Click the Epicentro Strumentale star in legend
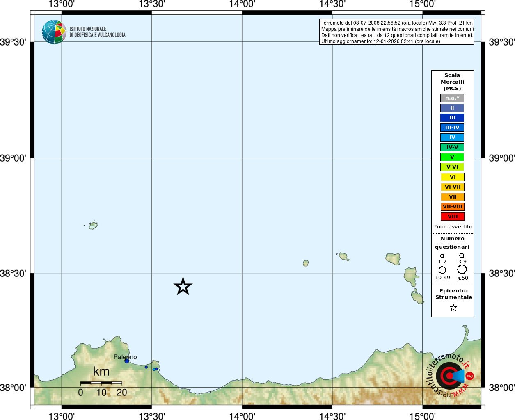This screenshot has height=420, width=515. click(453, 308)
